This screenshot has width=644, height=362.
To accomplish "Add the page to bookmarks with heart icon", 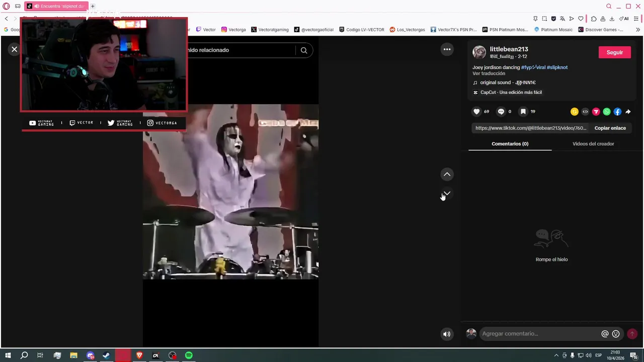I will pos(581,19).
